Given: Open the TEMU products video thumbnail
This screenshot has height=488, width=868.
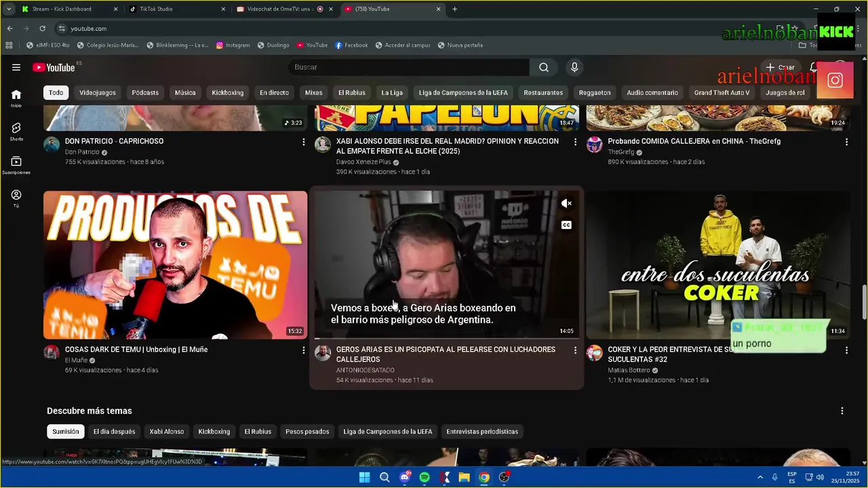Looking at the screenshot, I should click(x=176, y=265).
